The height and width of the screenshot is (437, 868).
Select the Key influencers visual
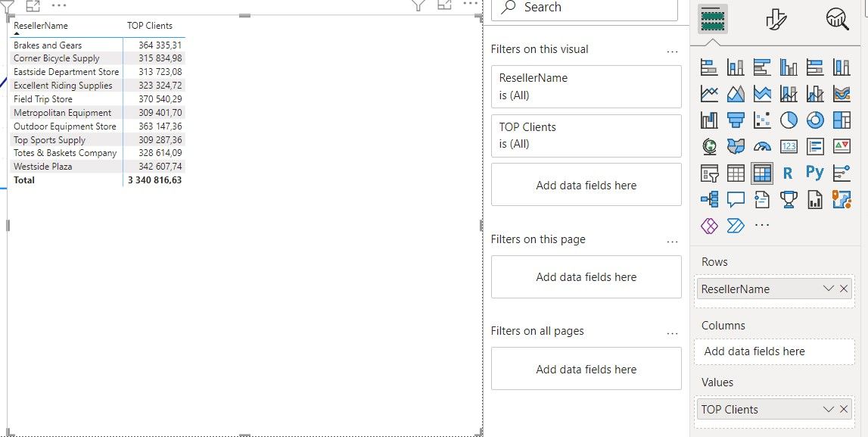point(842,173)
